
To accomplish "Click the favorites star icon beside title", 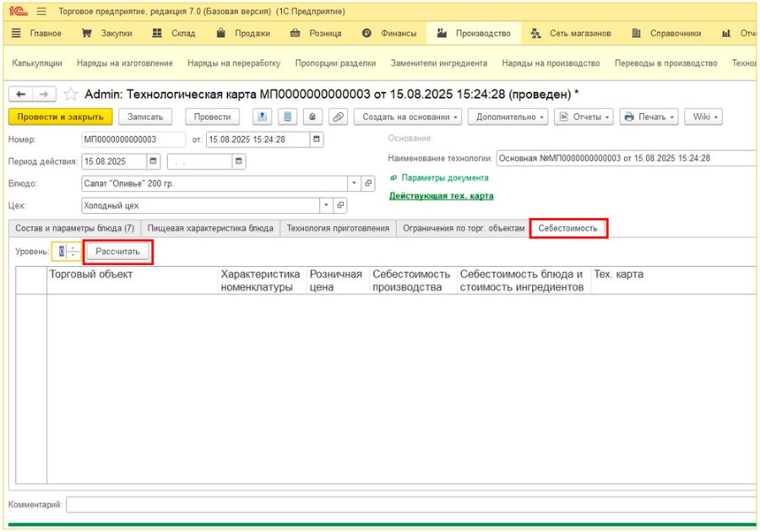I will [71, 94].
